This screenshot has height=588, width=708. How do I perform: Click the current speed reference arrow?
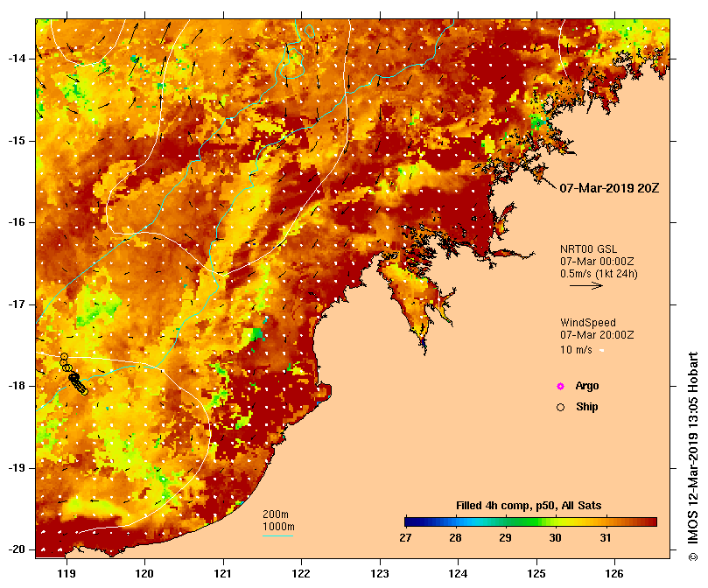tap(586, 285)
